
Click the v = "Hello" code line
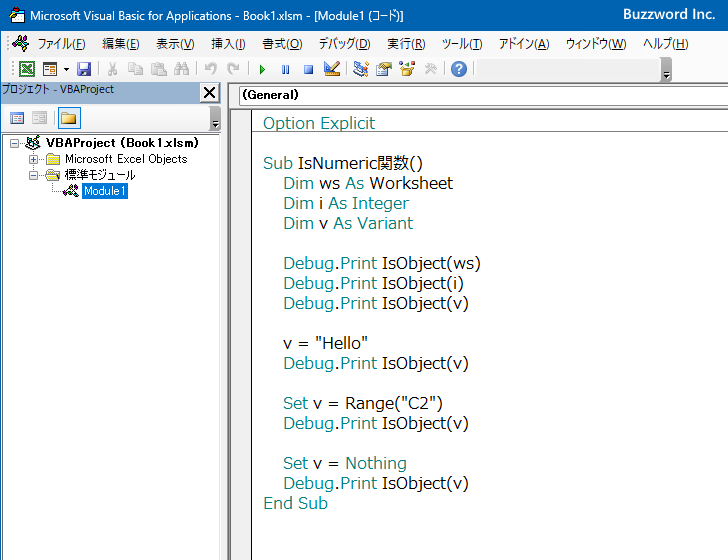pos(325,343)
